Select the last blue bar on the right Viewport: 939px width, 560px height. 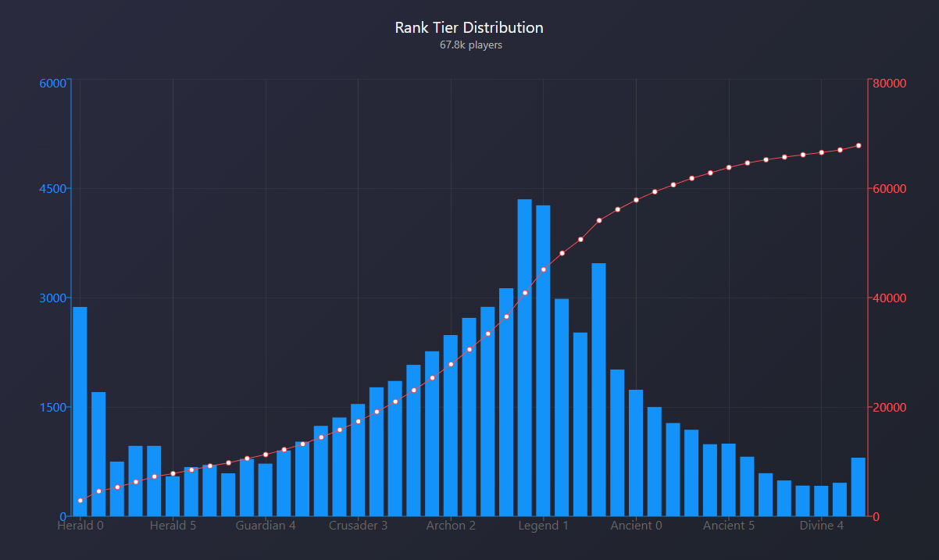click(x=858, y=487)
